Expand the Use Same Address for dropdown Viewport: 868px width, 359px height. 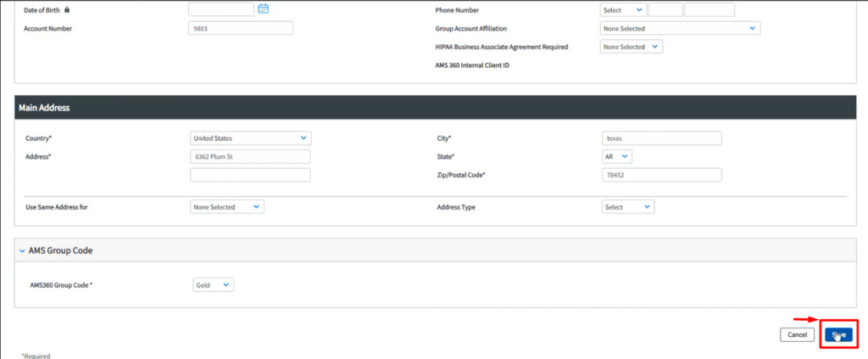227,206
